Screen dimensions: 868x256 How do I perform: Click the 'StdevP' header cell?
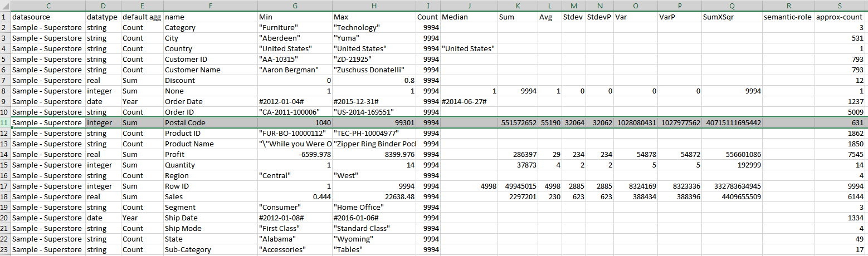coord(599,17)
